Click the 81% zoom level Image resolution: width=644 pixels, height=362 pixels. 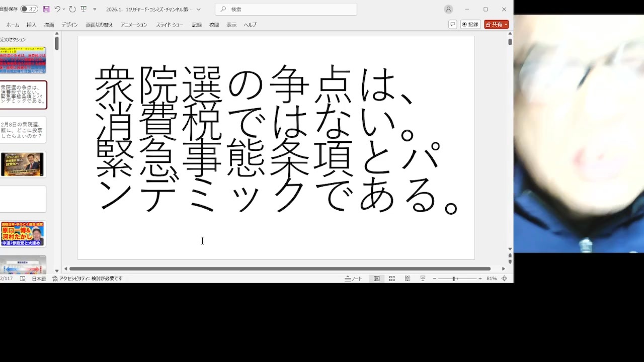coord(492,279)
